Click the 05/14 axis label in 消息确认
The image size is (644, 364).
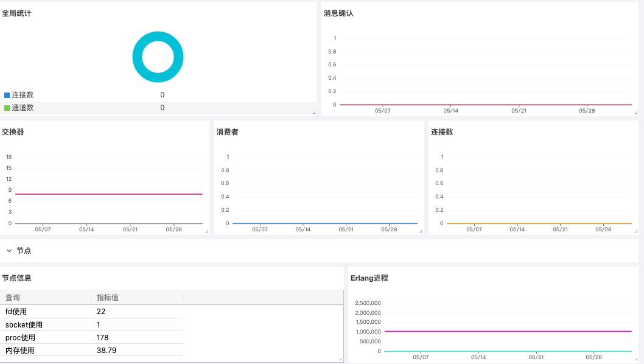[450, 111]
